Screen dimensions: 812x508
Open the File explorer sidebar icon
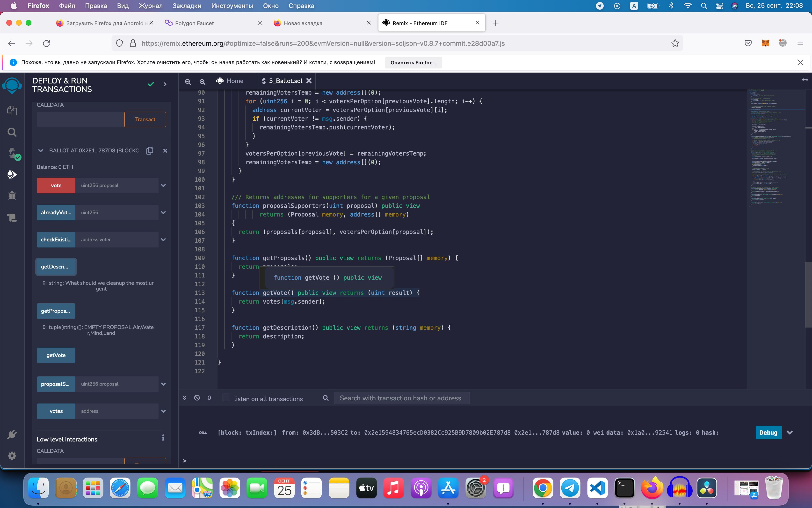pyautogui.click(x=12, y=111)
